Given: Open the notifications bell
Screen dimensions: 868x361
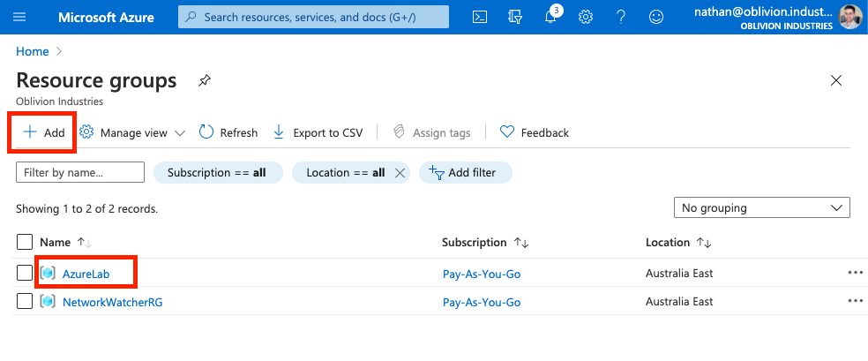Looking at the screenshot, I should click(552, 18).
